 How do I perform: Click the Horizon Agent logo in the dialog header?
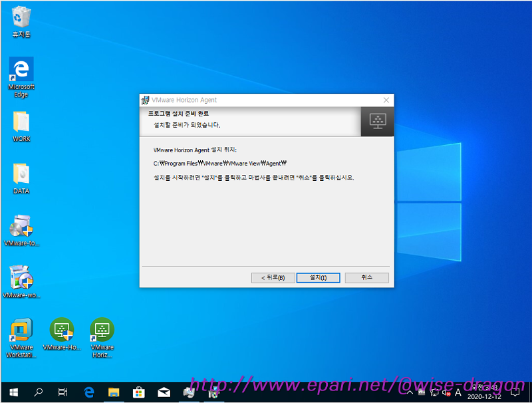click(378, 122)
